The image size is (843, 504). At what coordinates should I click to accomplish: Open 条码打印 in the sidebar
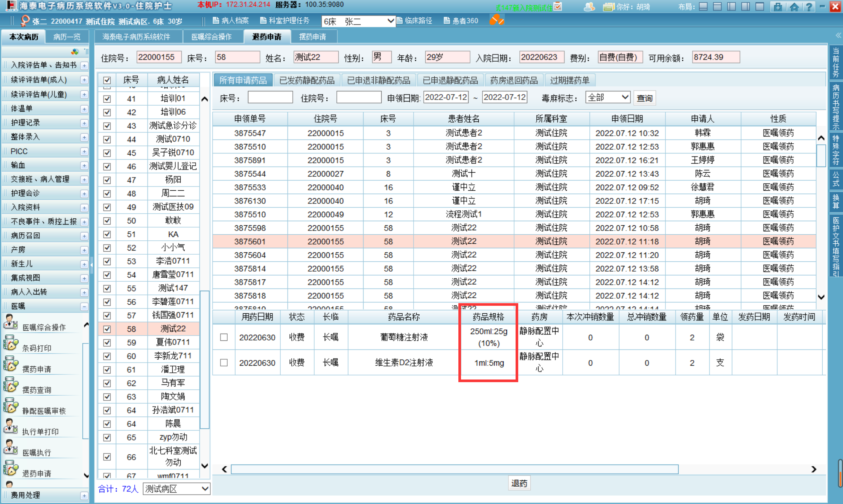(x=37, y=348)
